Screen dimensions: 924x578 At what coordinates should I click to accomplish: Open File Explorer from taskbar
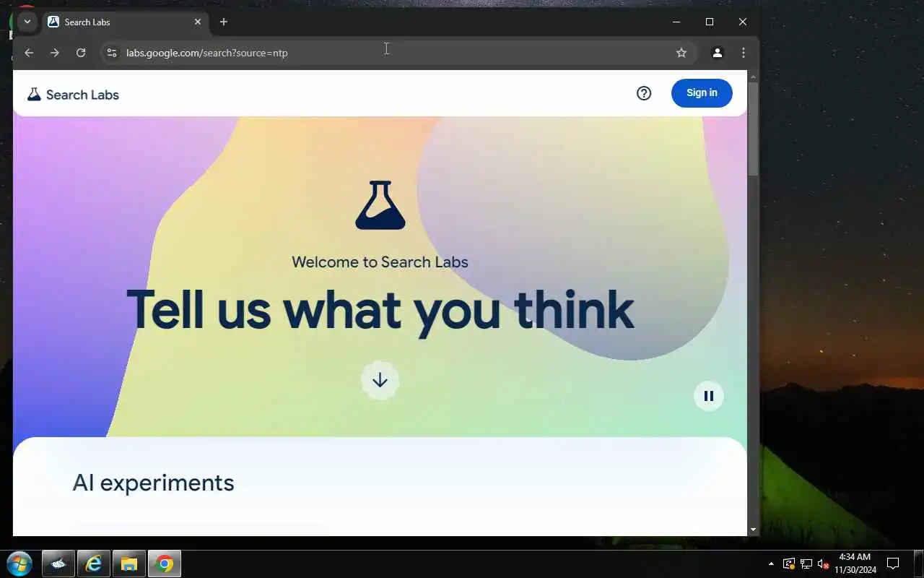[x=129, y=564]
